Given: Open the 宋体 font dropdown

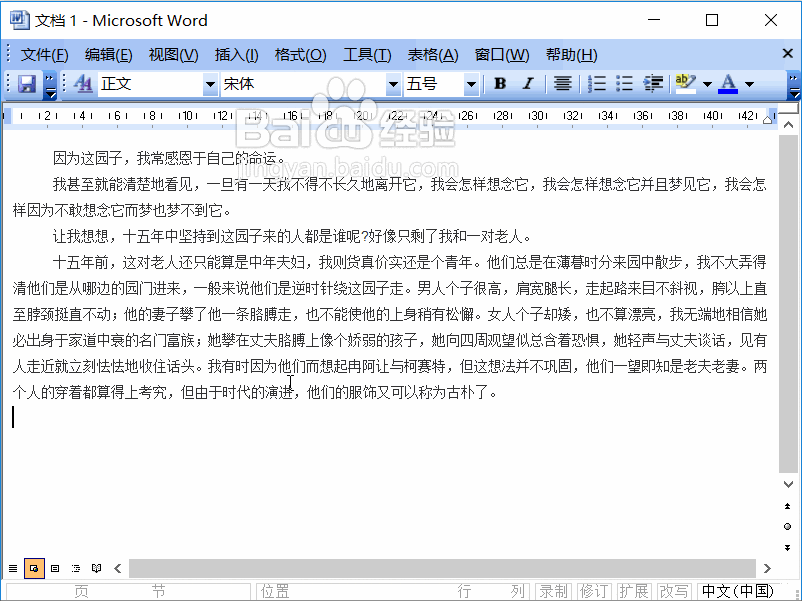Looking at the screenshot, I should coord(392,84).
